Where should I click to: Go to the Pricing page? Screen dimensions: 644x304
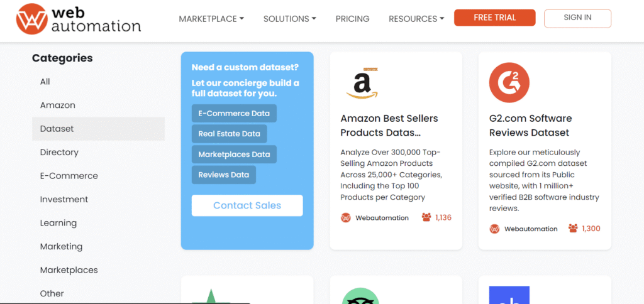point(352,19)
